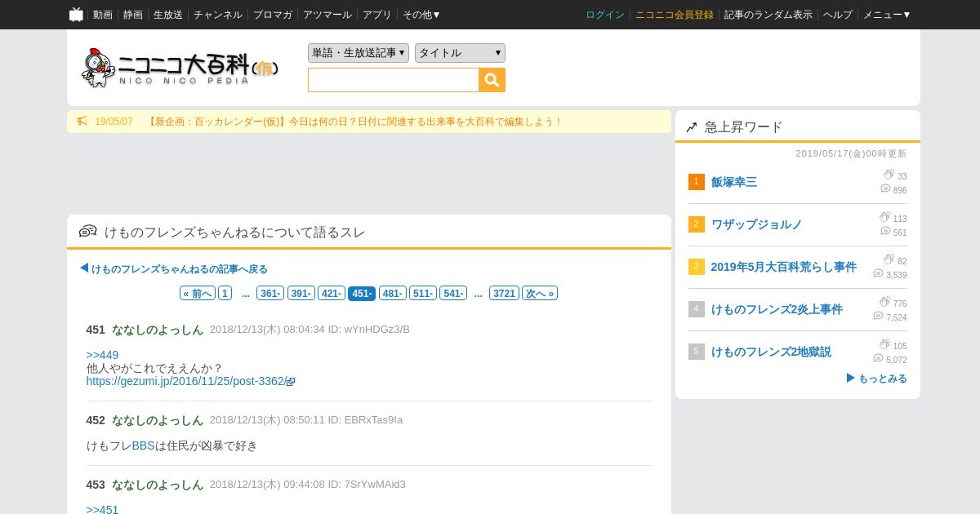
Task: Open ブロマガ in top navigation
Action: click(273, 15)
